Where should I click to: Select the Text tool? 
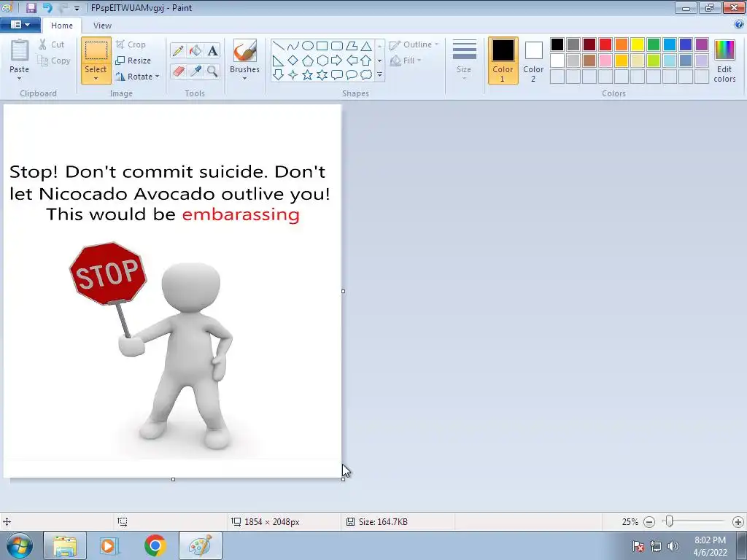point(212,50)
